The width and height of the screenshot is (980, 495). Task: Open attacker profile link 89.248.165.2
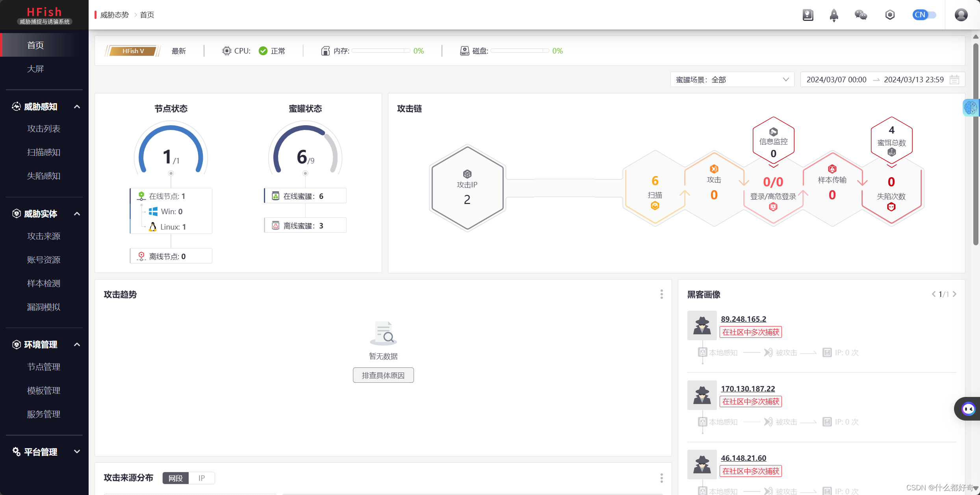[x=743, y=319]
